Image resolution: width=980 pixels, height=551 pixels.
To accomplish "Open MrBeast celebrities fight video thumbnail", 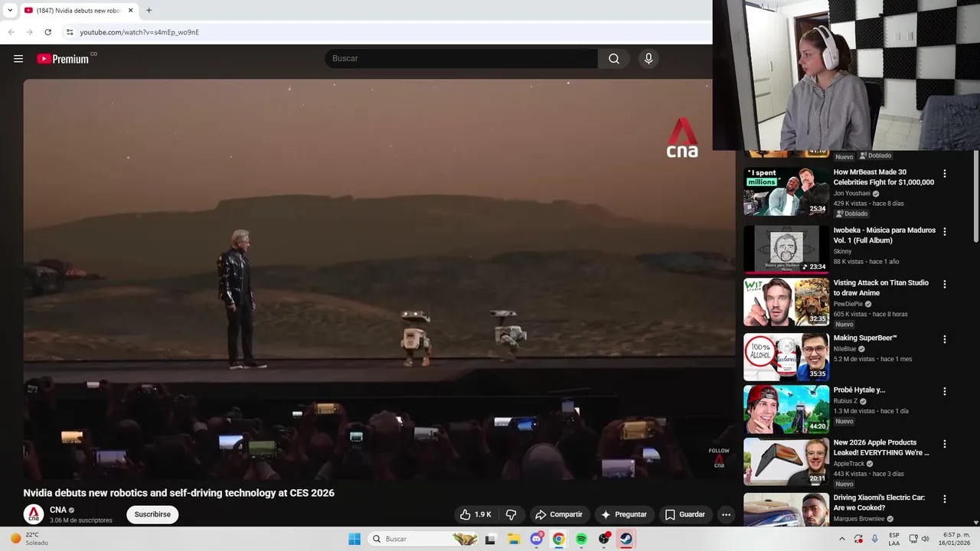I will pyautogui.click(x=786, y=192).
